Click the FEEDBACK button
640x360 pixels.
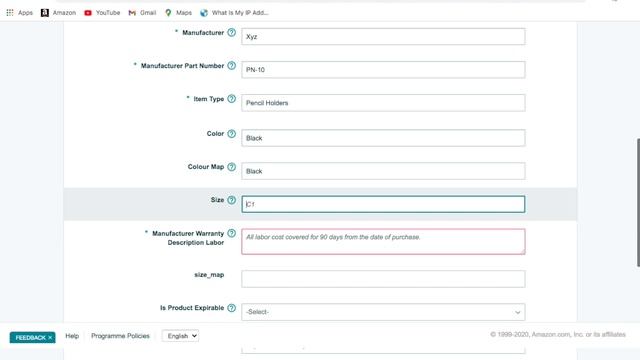pos(33,338)
